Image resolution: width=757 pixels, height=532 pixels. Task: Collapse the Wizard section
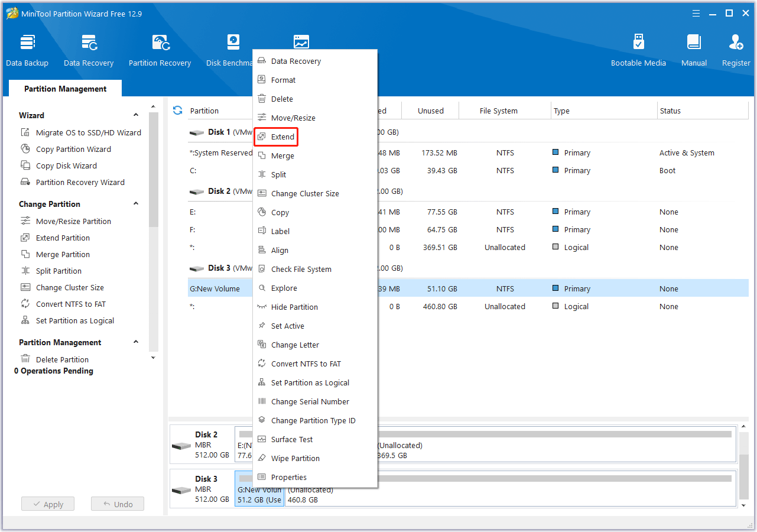tap(135, 115)
